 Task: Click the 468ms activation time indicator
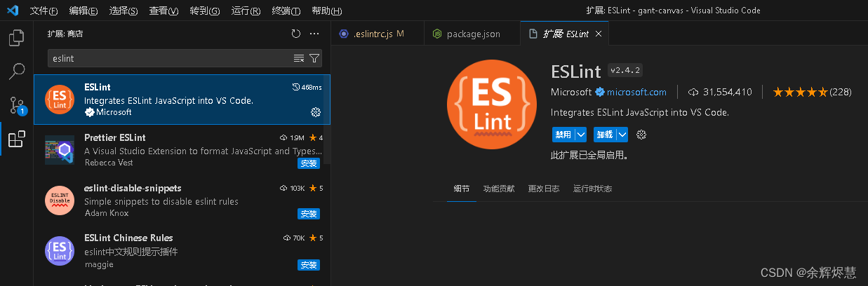[x=307, y=88]
